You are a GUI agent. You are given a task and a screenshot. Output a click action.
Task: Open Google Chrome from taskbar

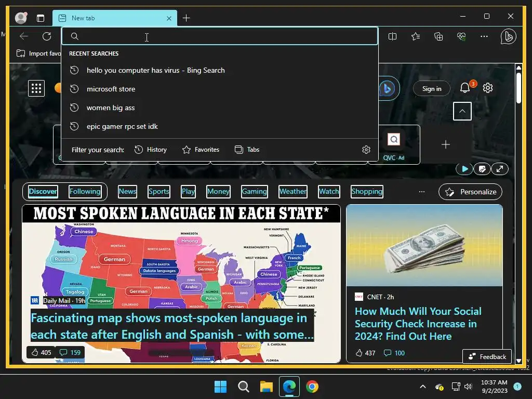(x=312, y=387)
